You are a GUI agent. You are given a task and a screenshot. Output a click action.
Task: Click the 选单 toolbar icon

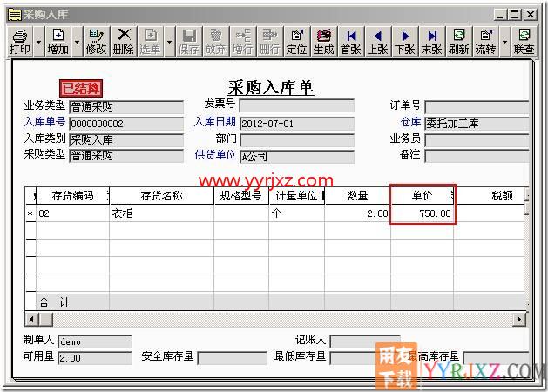(150, 42)
